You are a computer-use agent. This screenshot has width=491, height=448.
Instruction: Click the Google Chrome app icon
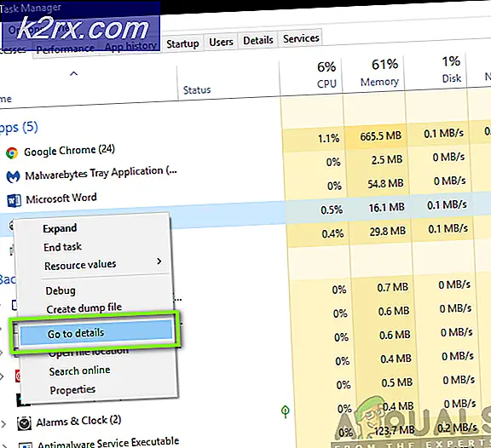12,153
